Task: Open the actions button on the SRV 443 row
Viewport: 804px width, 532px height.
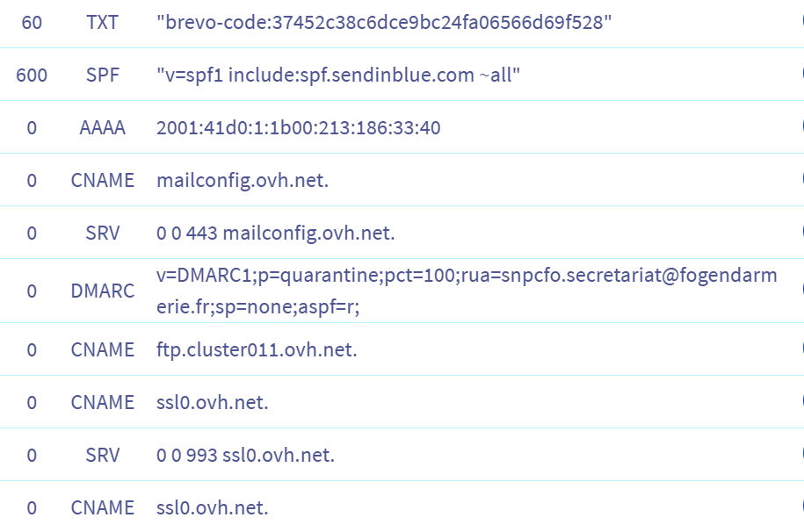Action: [801, 233]
